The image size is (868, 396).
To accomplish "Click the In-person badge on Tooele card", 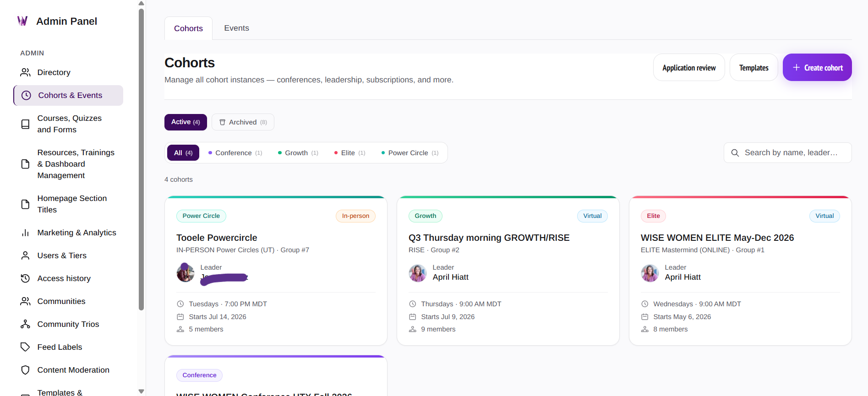I will 355,216.
